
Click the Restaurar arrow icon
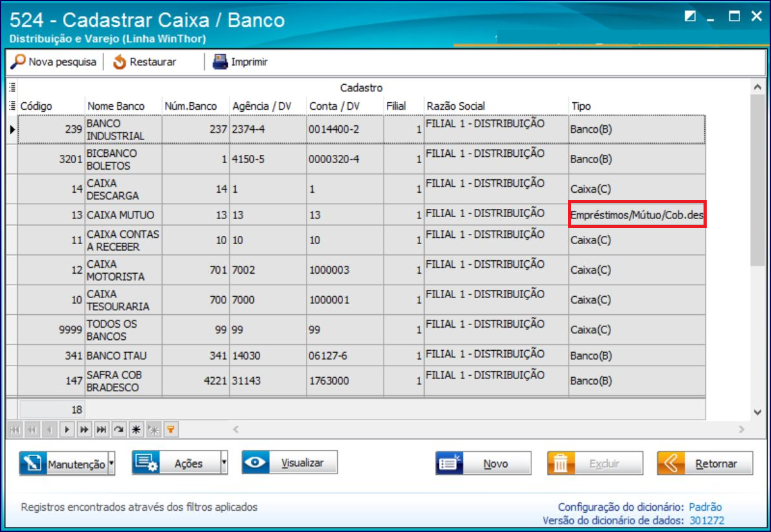[120, 62]
